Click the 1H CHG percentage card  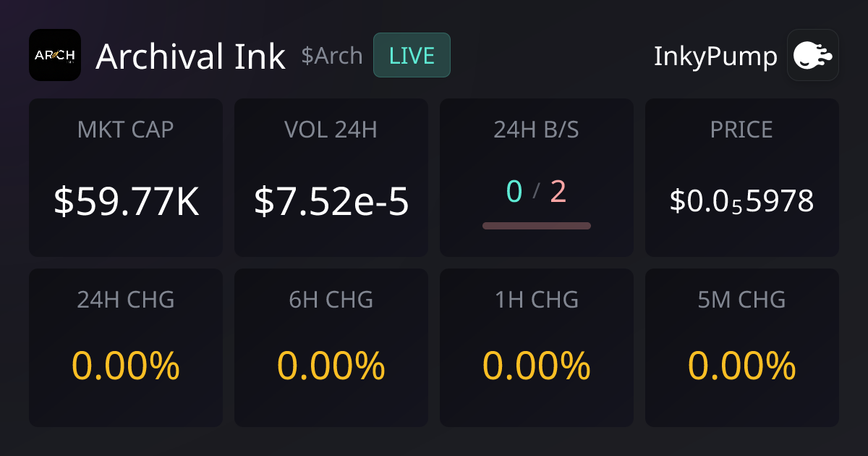click(537, 347)
